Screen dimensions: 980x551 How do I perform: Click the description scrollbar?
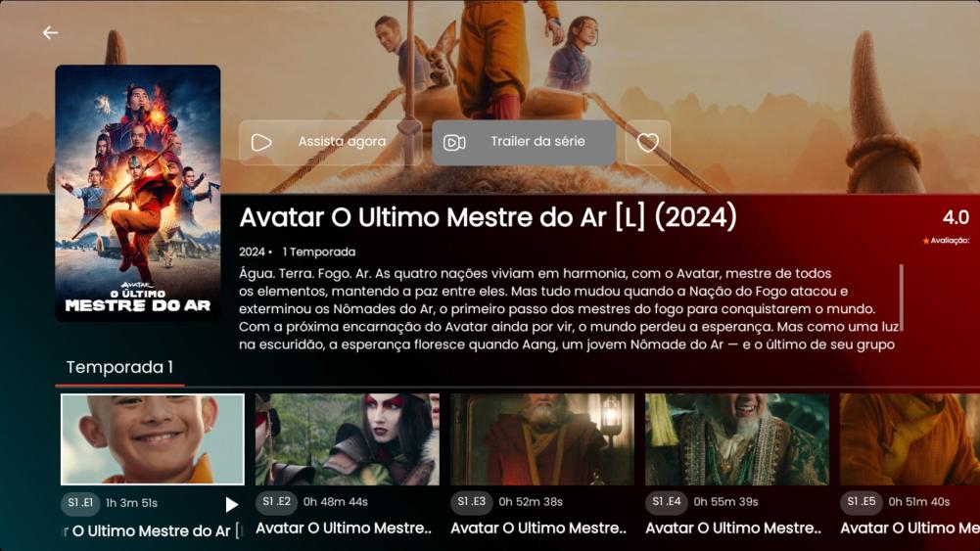902,298
